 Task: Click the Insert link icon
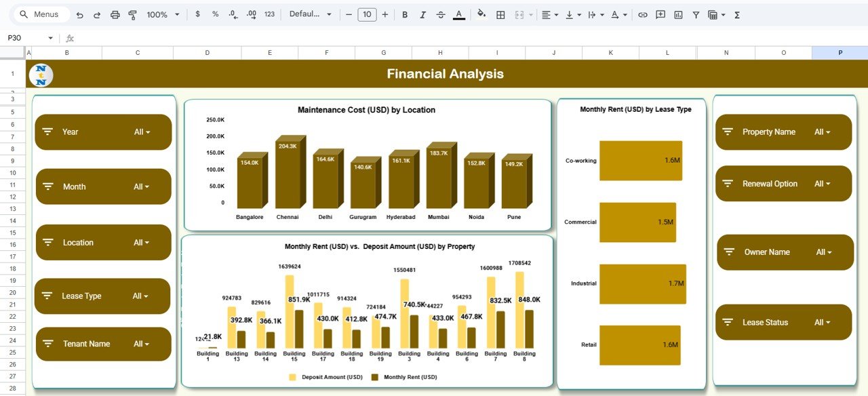[642, 14]
